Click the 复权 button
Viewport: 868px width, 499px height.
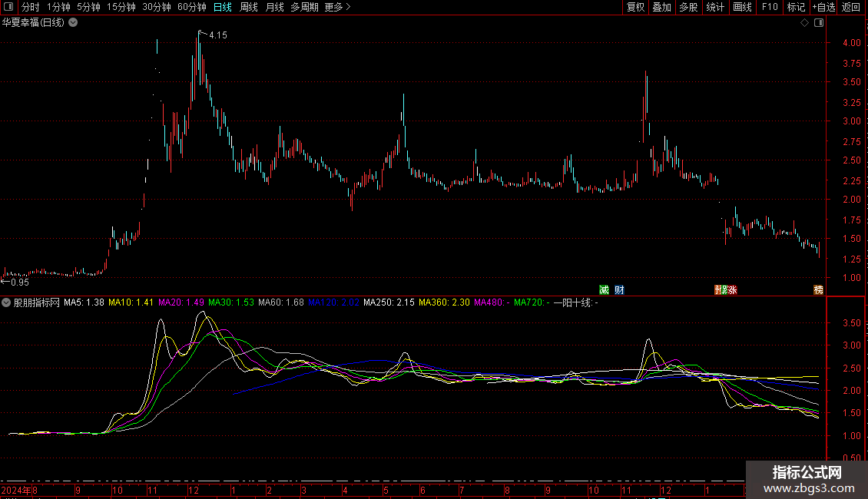pos(635,7)
